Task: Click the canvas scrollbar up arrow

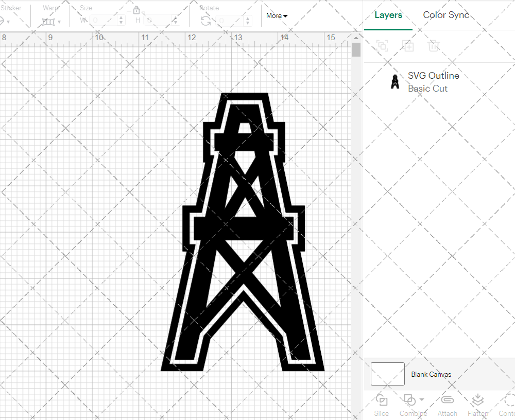Action: (x=356, y=38)
